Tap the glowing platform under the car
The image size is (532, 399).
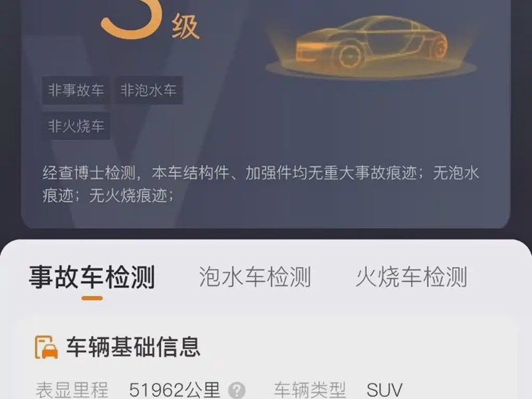(x=372, y=68)
